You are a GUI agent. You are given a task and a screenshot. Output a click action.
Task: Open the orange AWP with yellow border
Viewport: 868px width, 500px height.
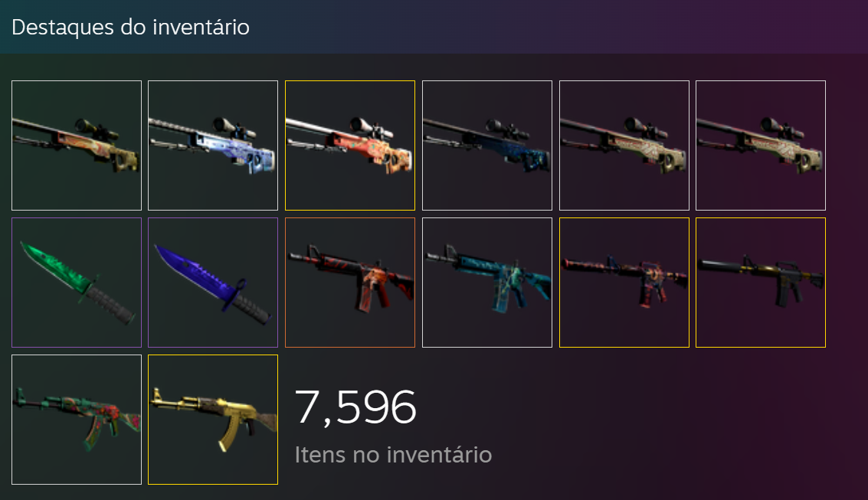pyautogui.click(x=350, y=145)
